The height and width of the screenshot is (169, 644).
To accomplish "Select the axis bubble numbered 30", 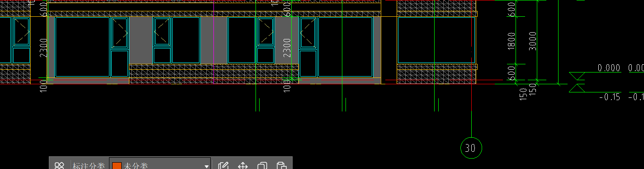I will tap(471, 148).
